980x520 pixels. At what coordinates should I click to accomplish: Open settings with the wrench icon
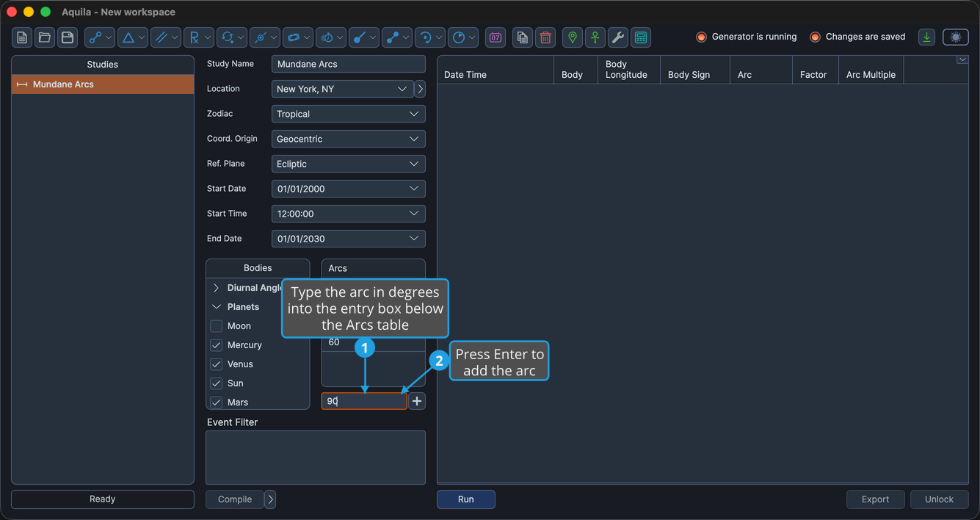(x=618, y=37)
